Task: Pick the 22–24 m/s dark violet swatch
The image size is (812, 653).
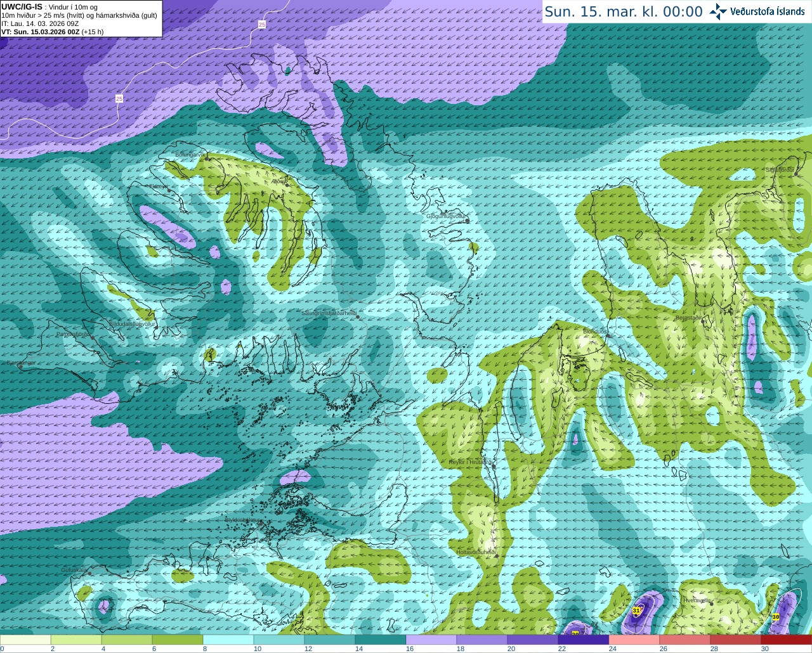Action: coord(584,640)
